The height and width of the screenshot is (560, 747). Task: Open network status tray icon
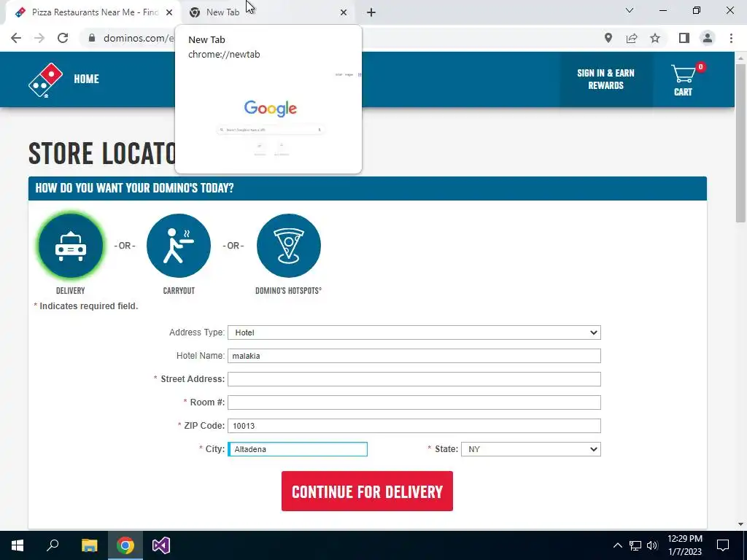tap(635, 545)
